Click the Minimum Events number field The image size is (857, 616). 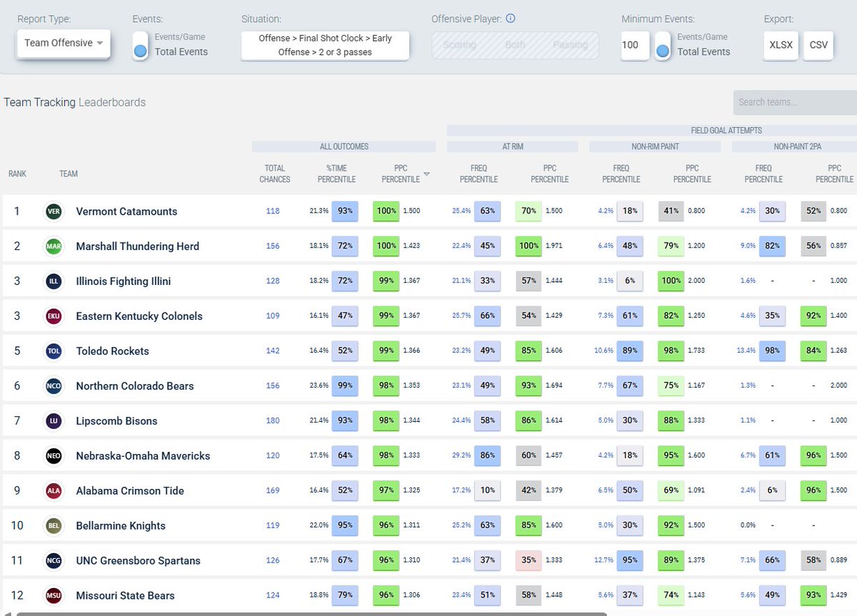click(x=635, y=45)
